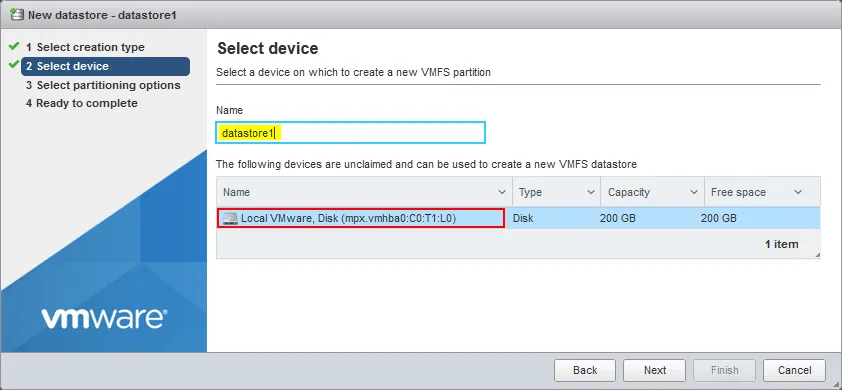Cancel the new datastore wizard
The width and height of the screenshot is (842, 390).
pyautogui.click(x=794, y=370)
